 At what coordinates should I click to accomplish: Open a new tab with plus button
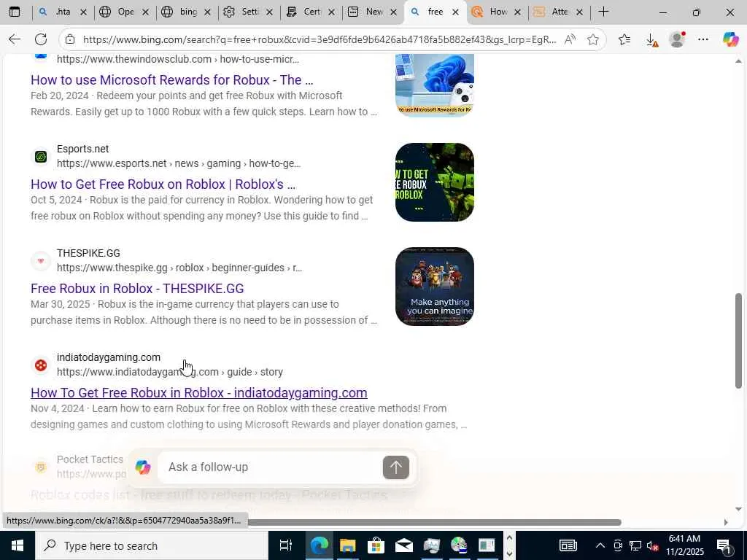[x=603, y=12]
